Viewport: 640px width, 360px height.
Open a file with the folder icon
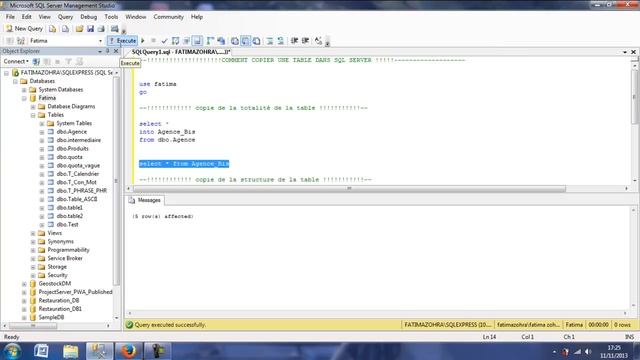[x=79, y=29]
